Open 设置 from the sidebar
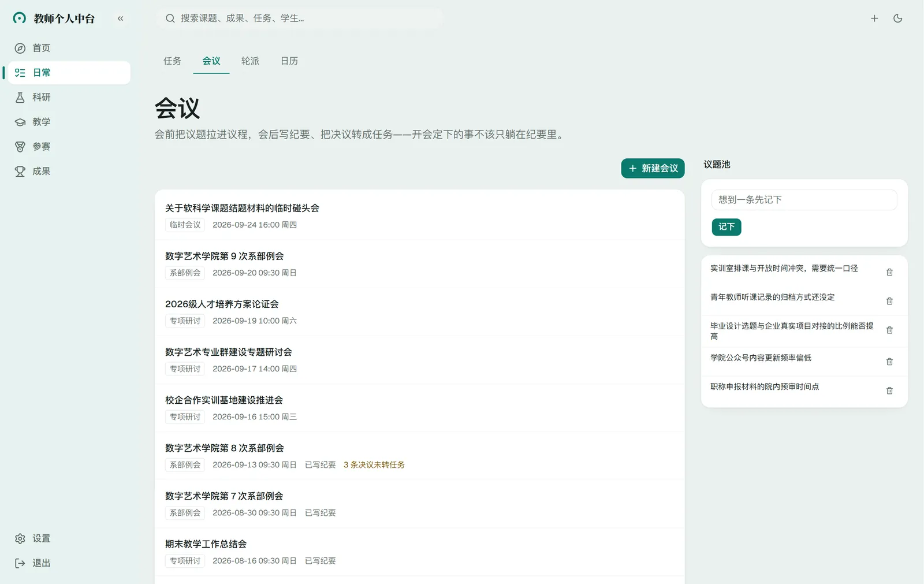The image size is (924, 584). 69,538
